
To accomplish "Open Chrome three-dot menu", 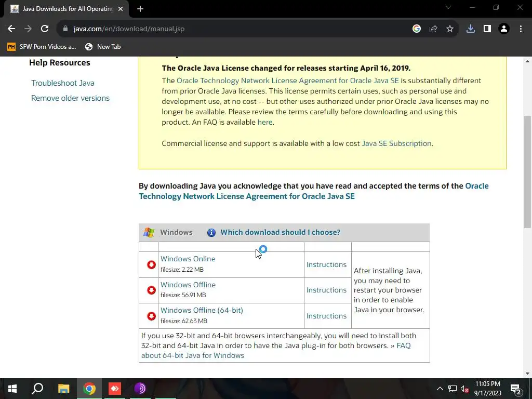I will pyautogui.click(x=521, y=29).
